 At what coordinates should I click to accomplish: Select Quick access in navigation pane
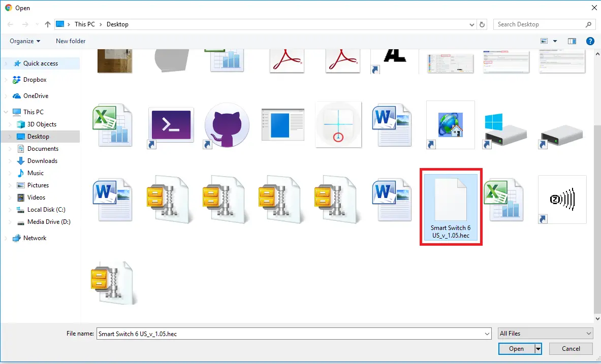40,63
